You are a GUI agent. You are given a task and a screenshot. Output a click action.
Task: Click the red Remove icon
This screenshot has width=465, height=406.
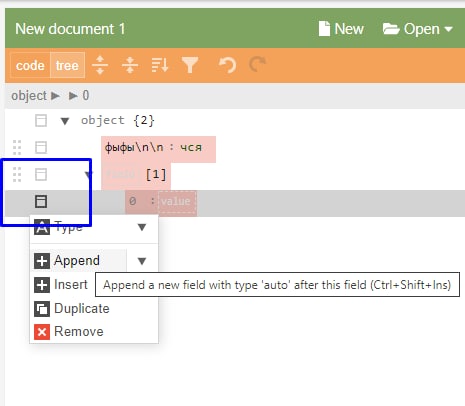click(x=42, y=332)
